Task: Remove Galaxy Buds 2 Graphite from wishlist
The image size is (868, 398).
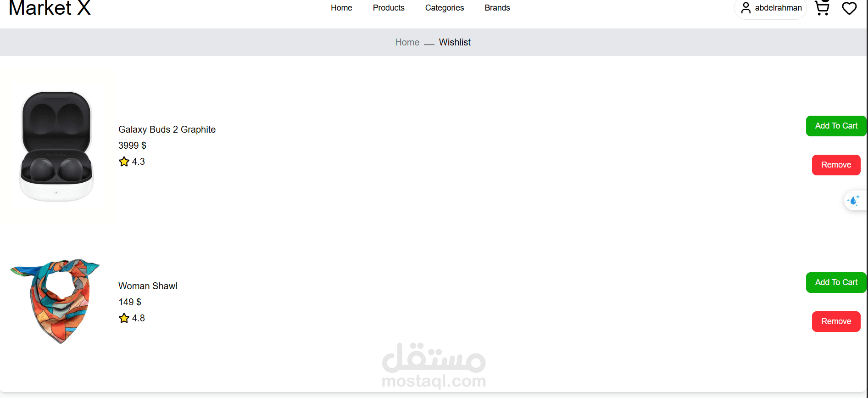Action: point(836,165)
